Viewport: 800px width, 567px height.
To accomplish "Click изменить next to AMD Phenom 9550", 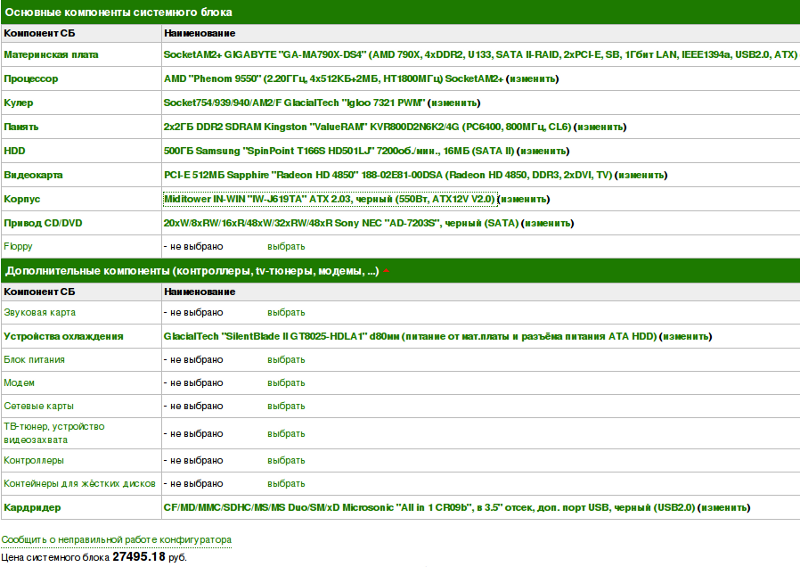I will [532, 79].
